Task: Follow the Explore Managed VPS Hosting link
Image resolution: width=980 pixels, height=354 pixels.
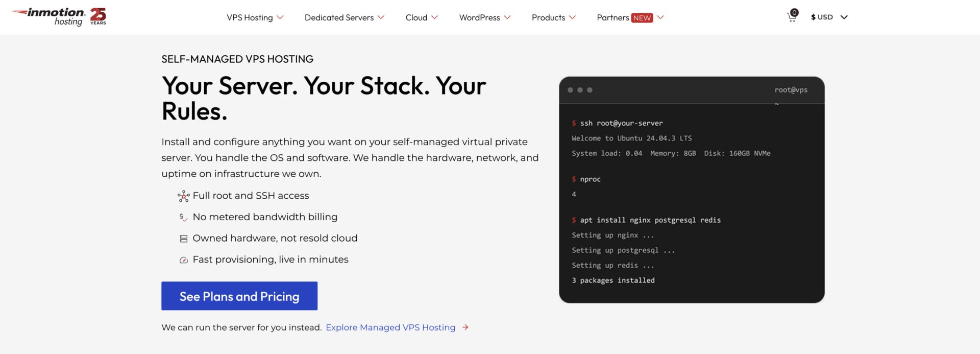Action: pyautogui.click(x=390, y=327)
